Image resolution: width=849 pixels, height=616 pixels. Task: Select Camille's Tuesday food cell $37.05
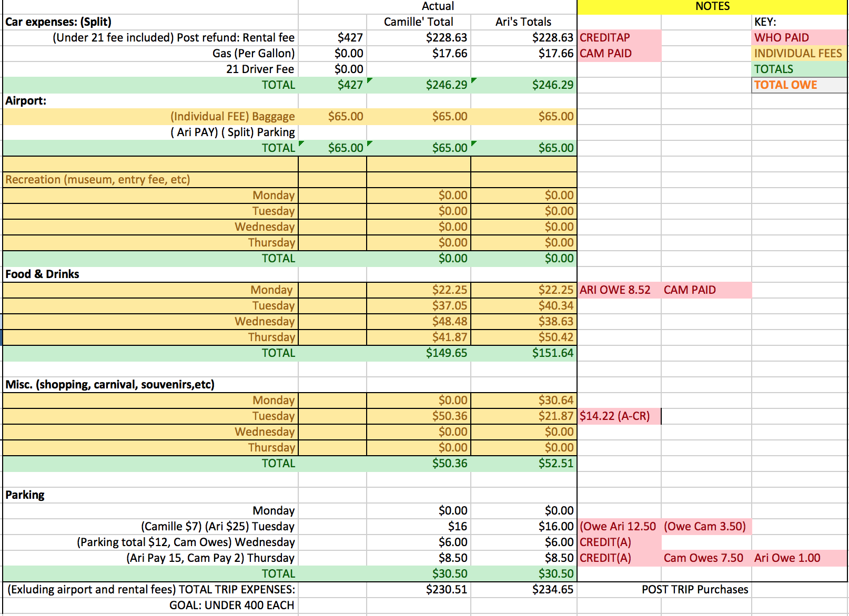pyautogui.click(x=419, y=306)
